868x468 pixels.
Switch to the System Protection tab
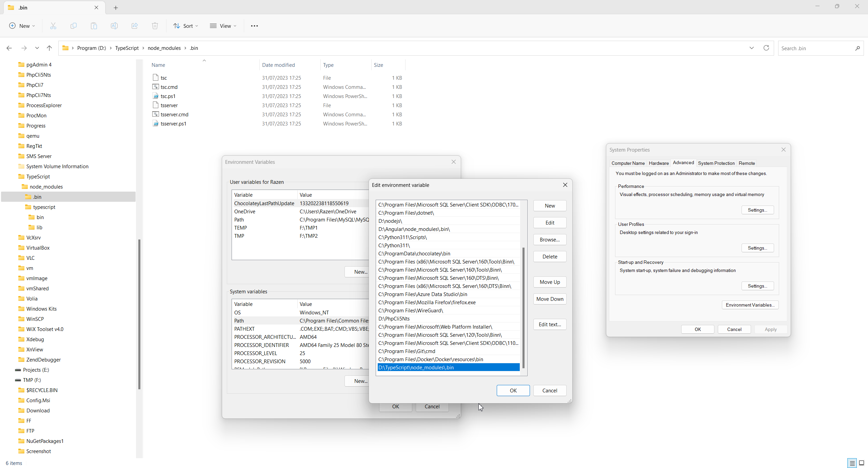pos(716,163)
